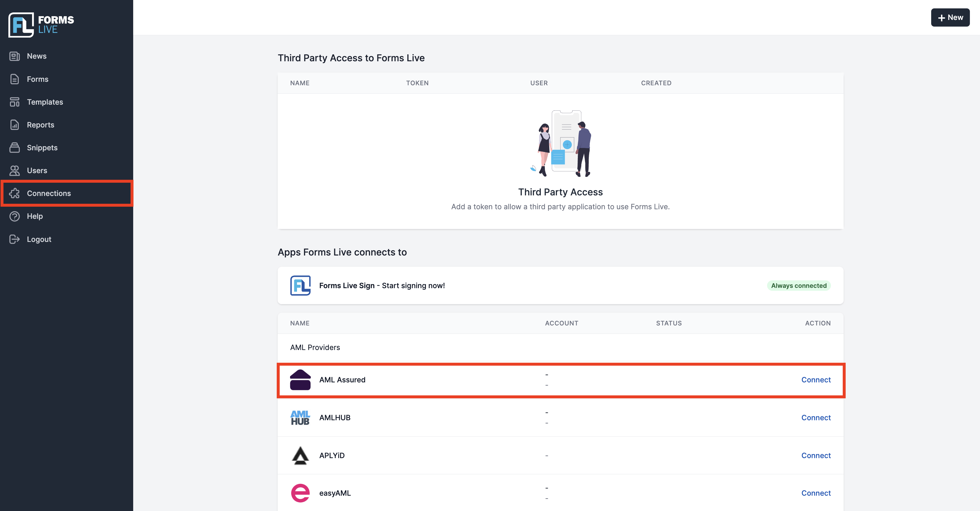Click the Third Party Access illustration
Screen dimensions: 980x511
[x=560, y=143]
